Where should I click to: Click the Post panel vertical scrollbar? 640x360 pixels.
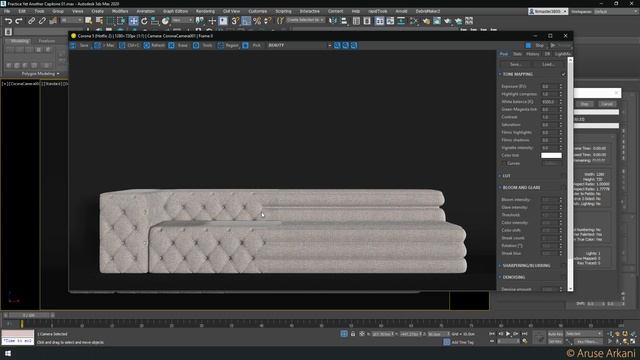click(570, 174)
